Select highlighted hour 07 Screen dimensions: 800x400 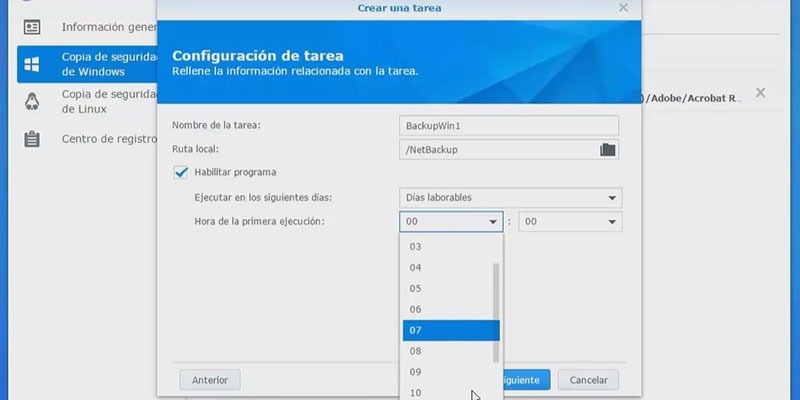point(451,331)
